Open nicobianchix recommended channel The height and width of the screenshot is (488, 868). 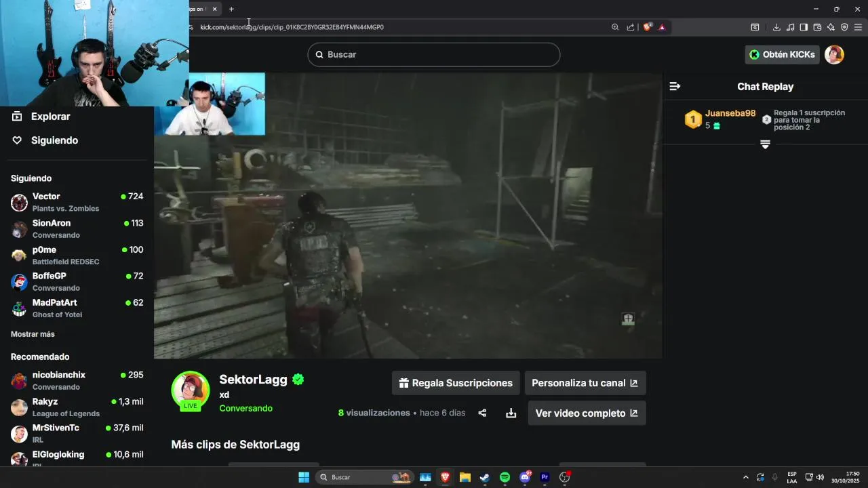pos(77,380)
